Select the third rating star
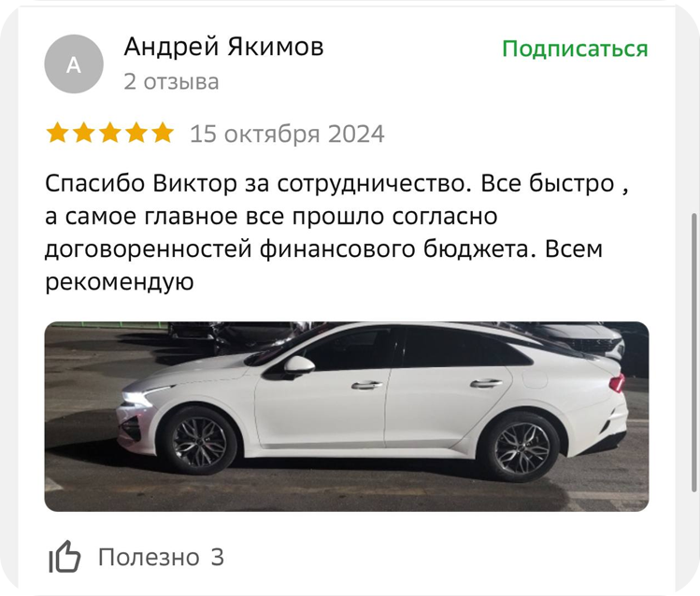 point(110,133)
